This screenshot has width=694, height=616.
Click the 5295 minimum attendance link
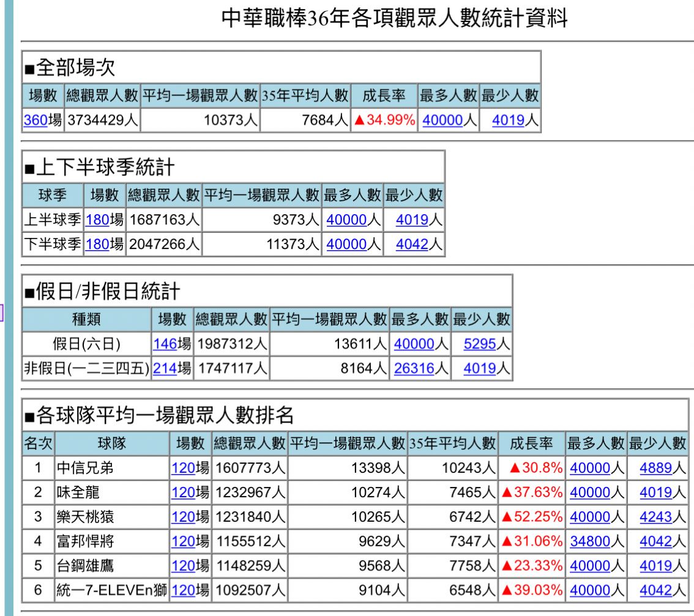click(x=480, y=344)
